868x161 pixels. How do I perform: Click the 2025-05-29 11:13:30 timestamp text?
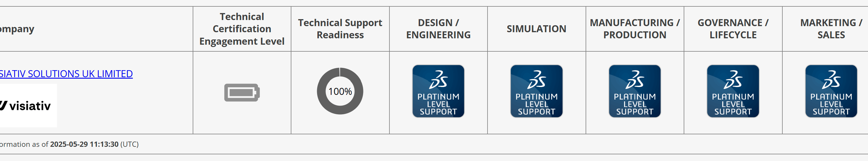[84, 144]
